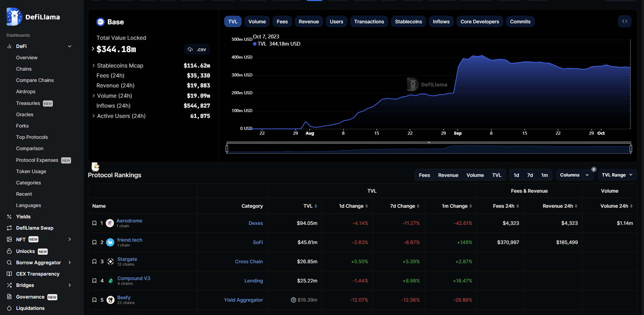Click the friend.tech protocol logo
The width and height of the screenshot is (644, 315).
coord(110,242)
